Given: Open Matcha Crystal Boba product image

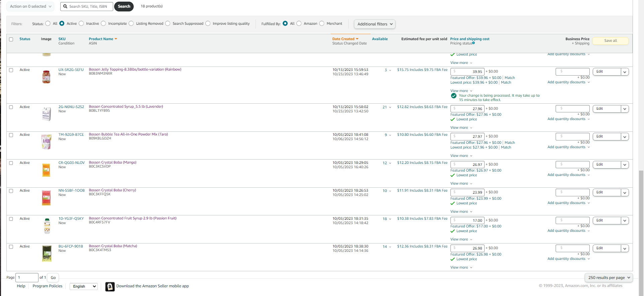Looking at the screenshot, I should (x=47, y=254).
